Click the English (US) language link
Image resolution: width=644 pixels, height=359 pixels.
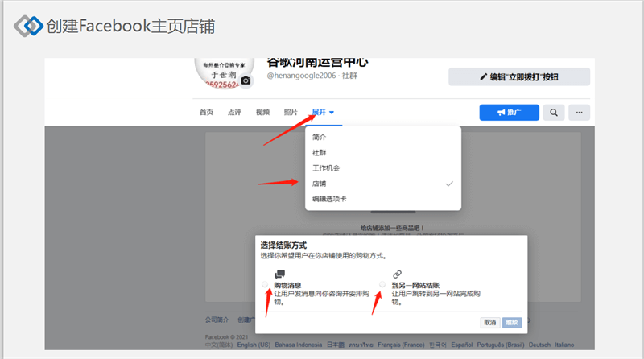click(254, 345)
